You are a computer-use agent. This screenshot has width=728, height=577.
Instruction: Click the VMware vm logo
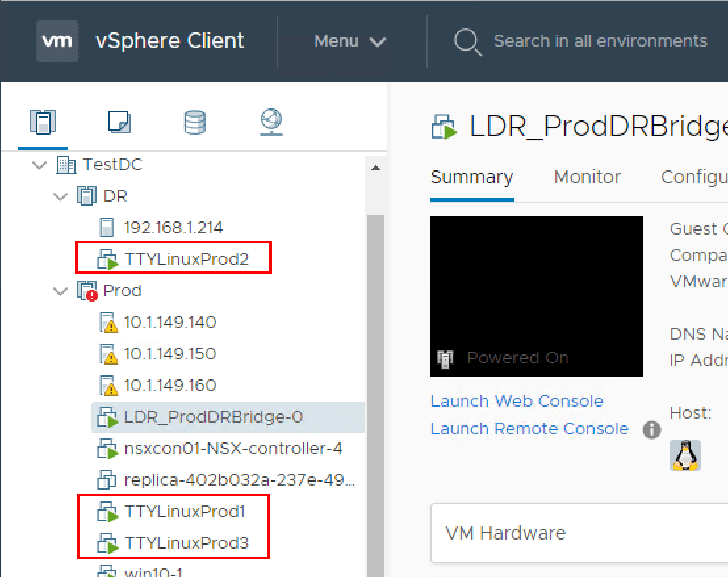(x=57, y=41)
